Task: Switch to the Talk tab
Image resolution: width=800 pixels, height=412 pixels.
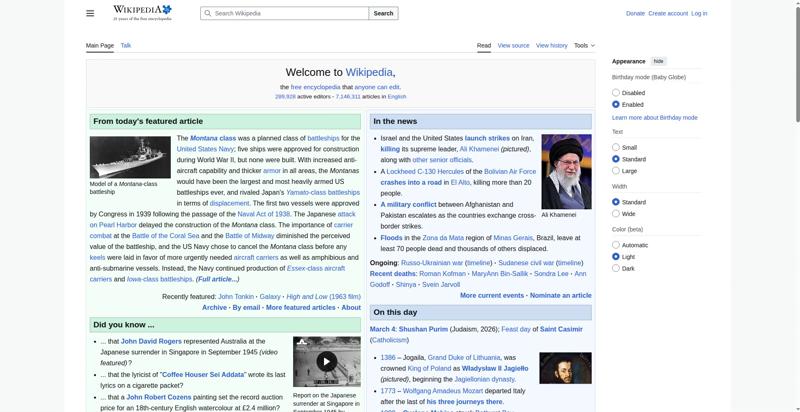Action: pyautogui.click(x=126, y=46)
